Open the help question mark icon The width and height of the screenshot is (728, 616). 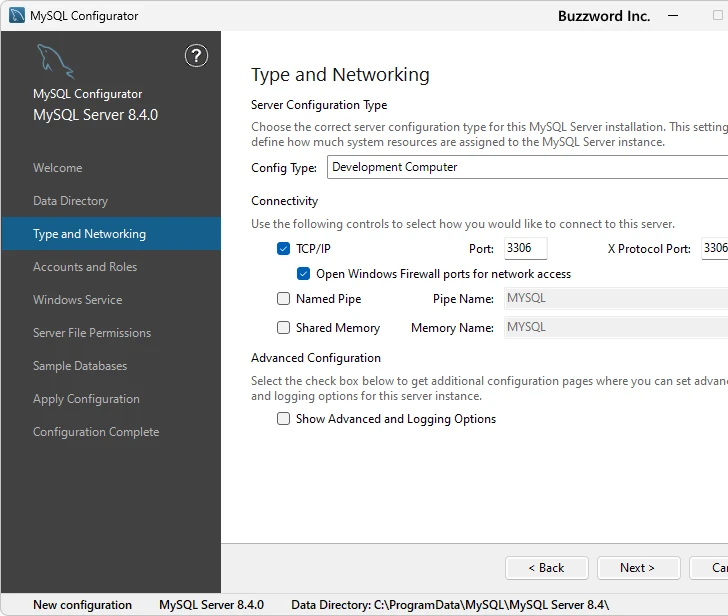[x=196, y=56]
